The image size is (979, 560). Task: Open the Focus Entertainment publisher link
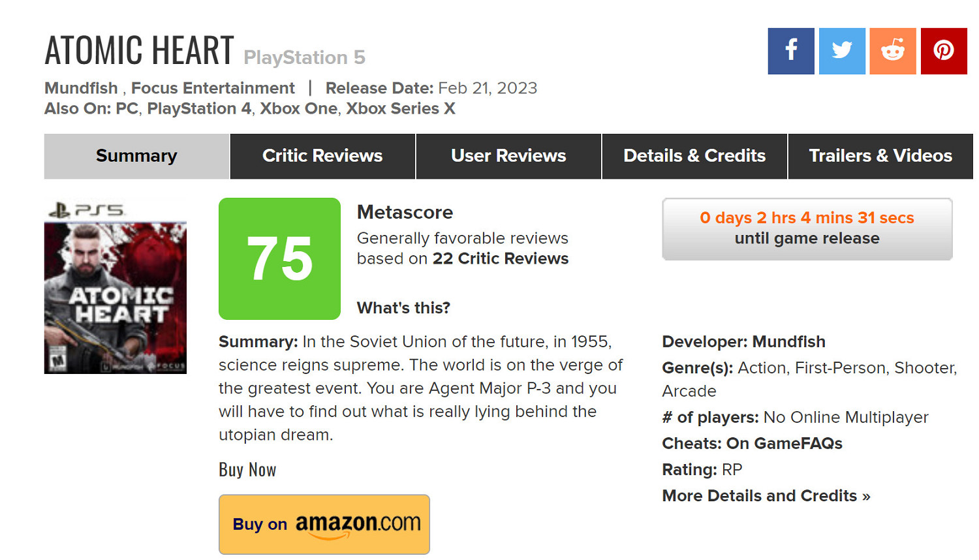[x=213, y=88]
